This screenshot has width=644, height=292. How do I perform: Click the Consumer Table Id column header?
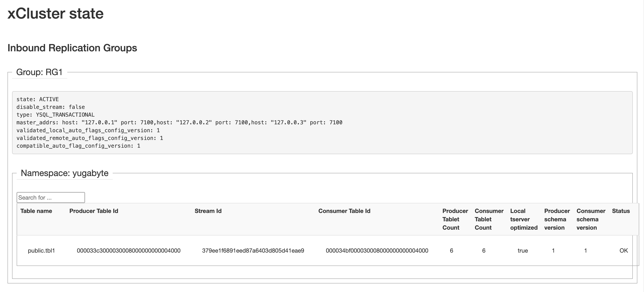coord(344,211)
